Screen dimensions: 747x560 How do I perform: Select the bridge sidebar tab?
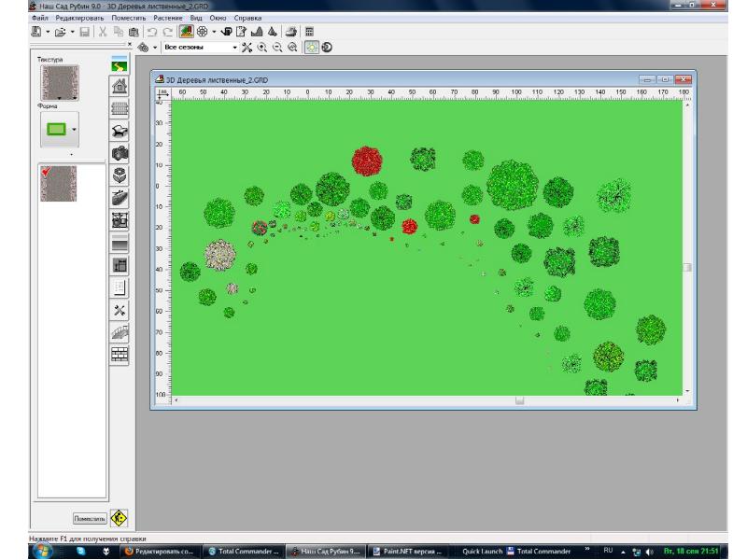click(120, 332)
